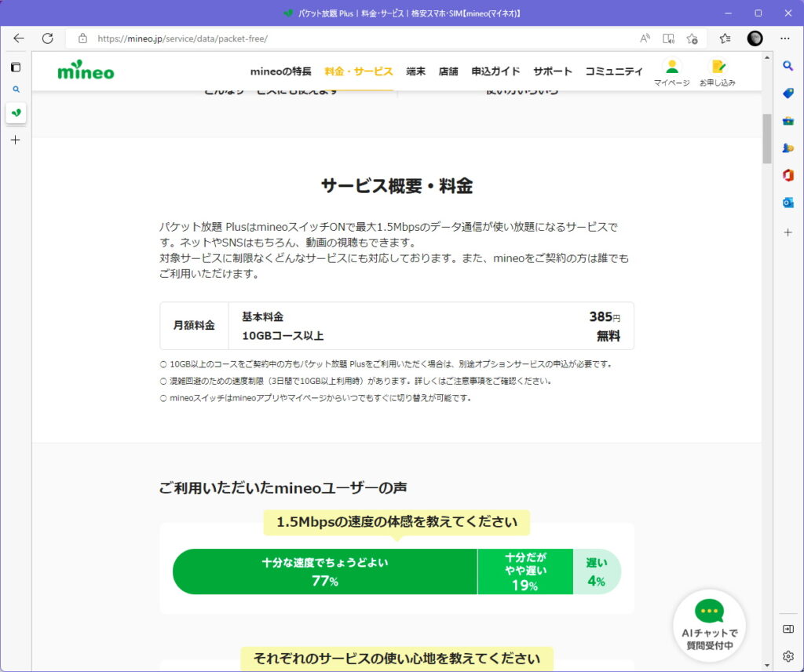Click scrollbar up arrow

click(767, 57)
